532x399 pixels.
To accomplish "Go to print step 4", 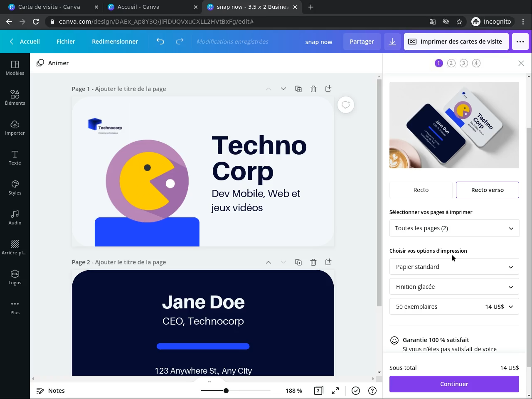I will click(476, 63).
